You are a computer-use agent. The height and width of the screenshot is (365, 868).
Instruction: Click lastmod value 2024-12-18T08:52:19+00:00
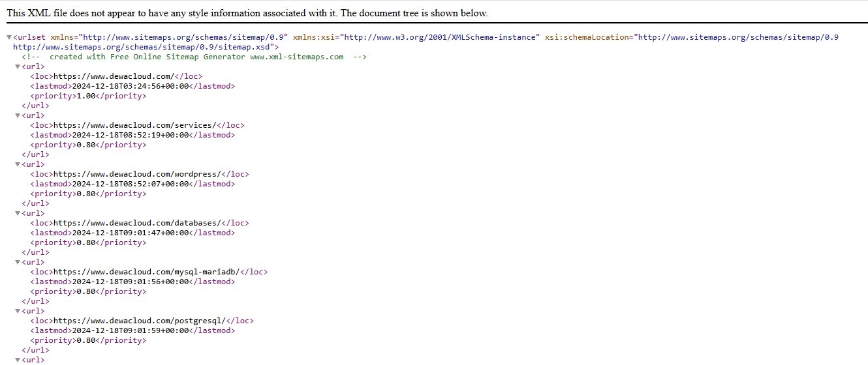tap(130, 135)
